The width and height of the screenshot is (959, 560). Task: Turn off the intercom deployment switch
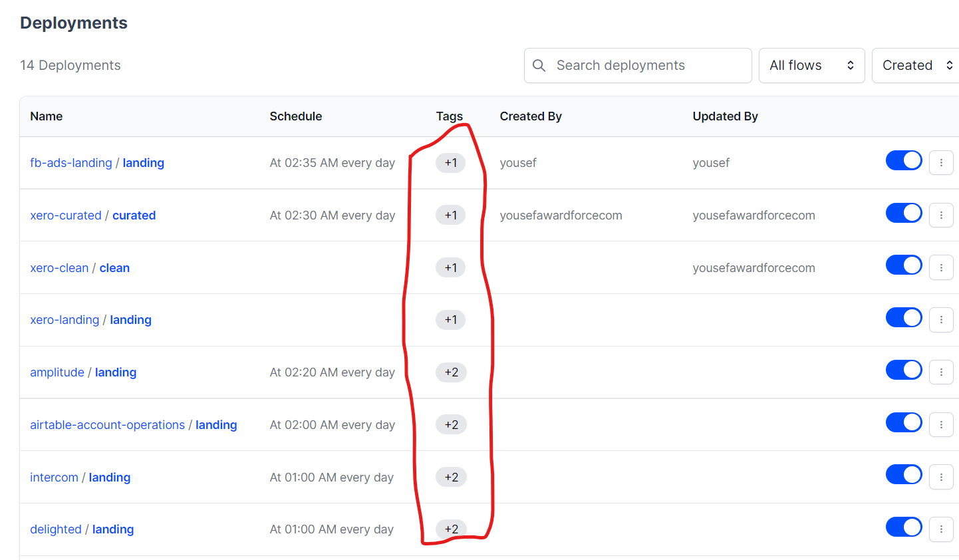pos(903,474)
